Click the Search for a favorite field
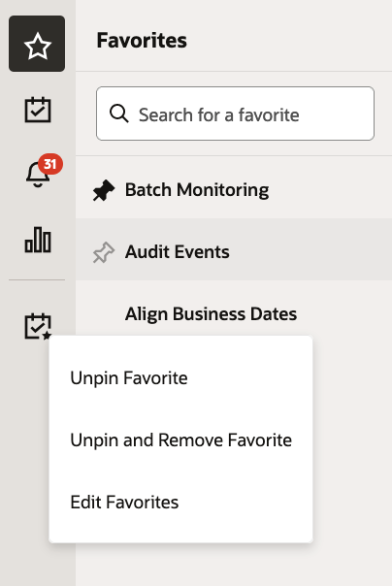 [235, 114]
